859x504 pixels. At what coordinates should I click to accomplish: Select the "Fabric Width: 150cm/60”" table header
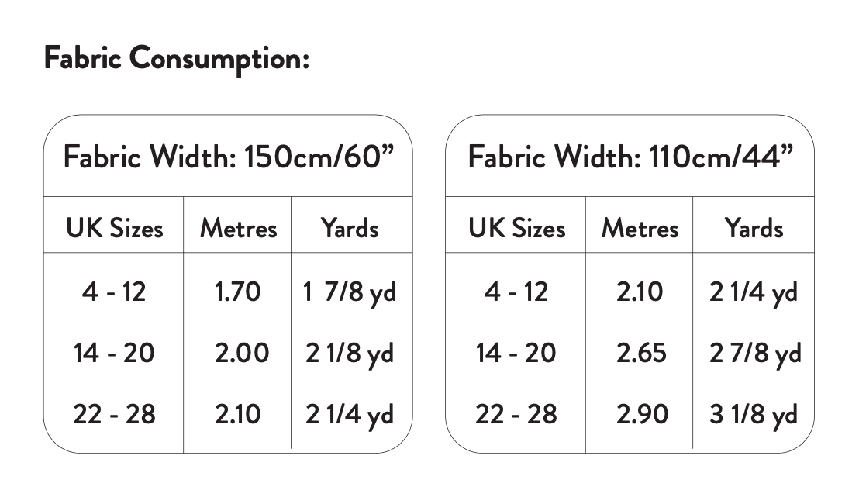tap(229, 157)
